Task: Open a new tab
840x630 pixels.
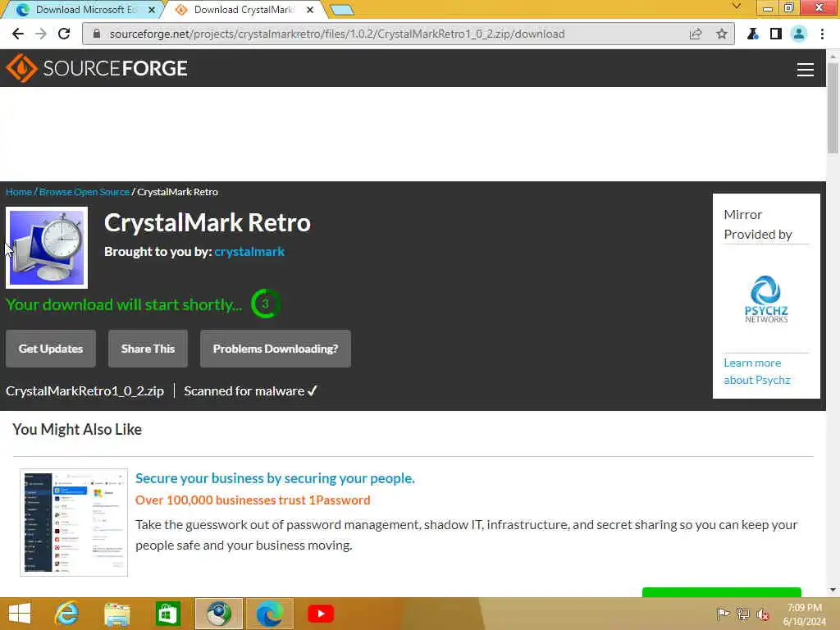Action: pos(342,10)
